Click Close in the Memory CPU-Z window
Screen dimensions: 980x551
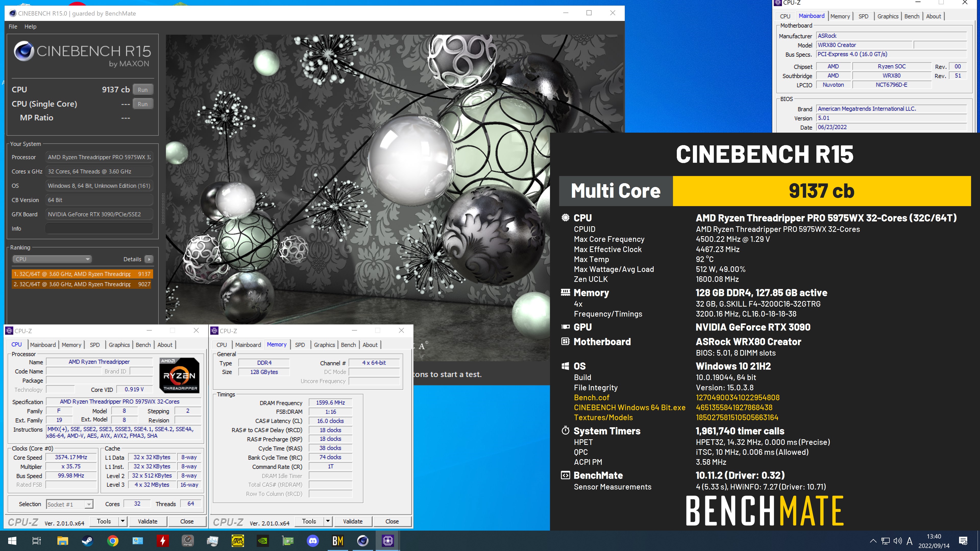[x=392, y=521]
